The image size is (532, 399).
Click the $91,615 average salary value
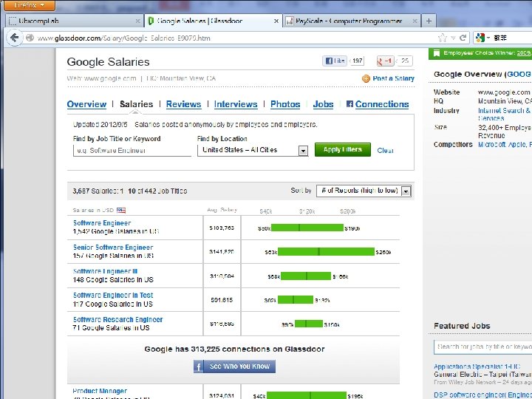pos(222,300)
